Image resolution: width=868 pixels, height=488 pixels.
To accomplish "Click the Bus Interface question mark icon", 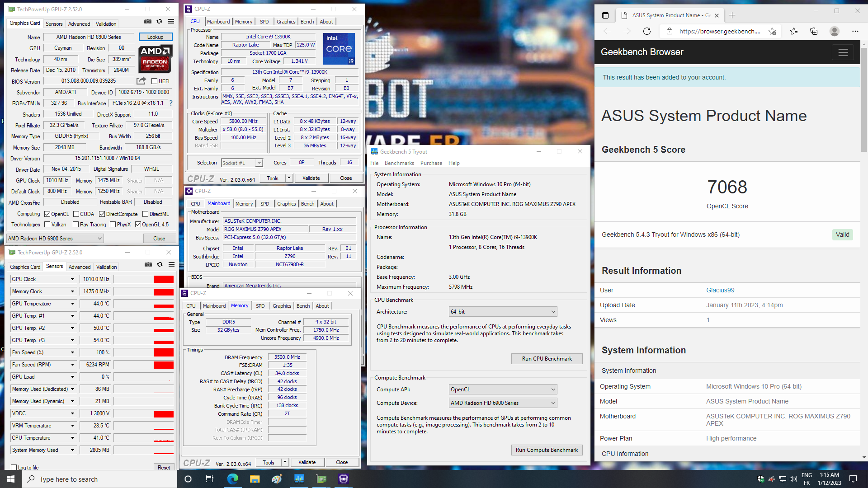I will pos(171,103).
